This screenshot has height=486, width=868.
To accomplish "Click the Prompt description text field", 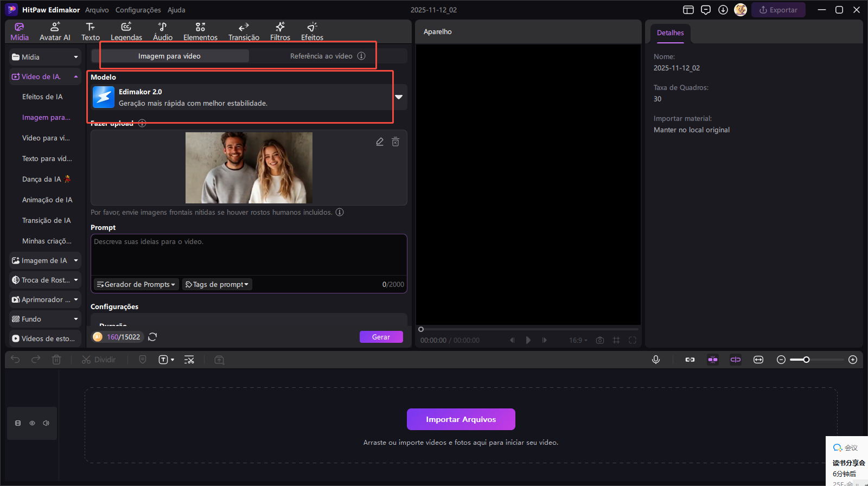I will 248,255.
